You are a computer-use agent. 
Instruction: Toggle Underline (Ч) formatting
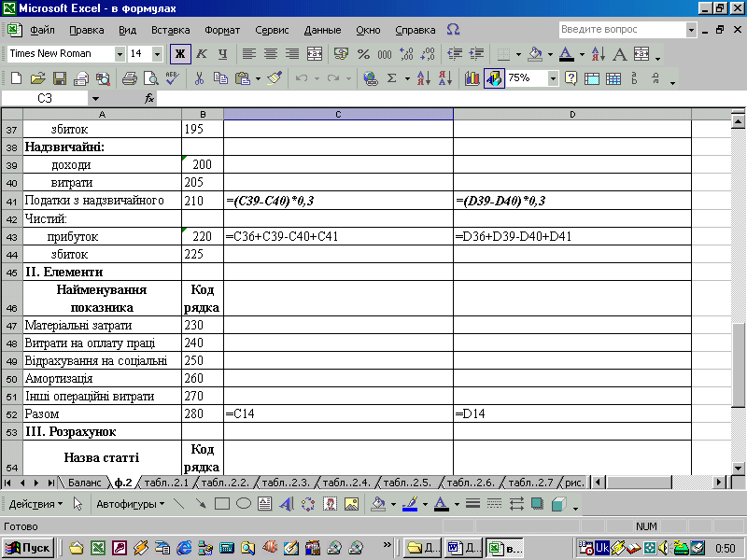[x=222, y=54]
